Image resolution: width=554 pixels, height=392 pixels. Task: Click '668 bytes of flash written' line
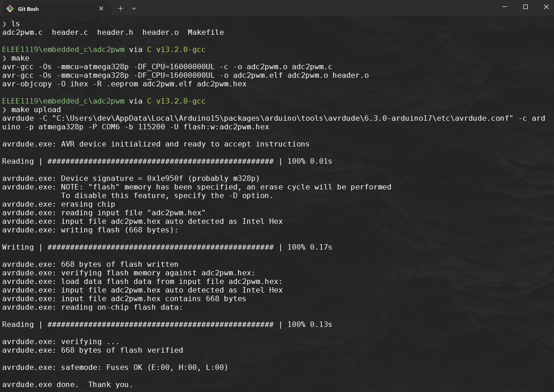pos(91,264)
